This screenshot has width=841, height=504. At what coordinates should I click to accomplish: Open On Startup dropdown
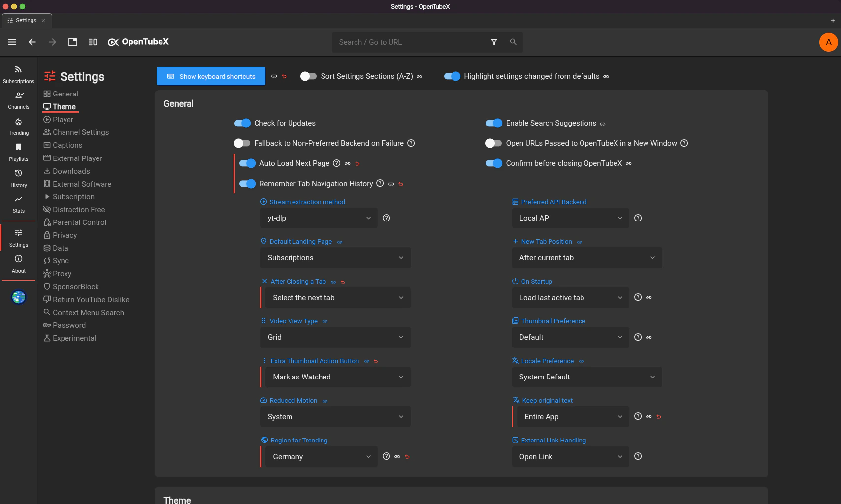coord(571,298)
